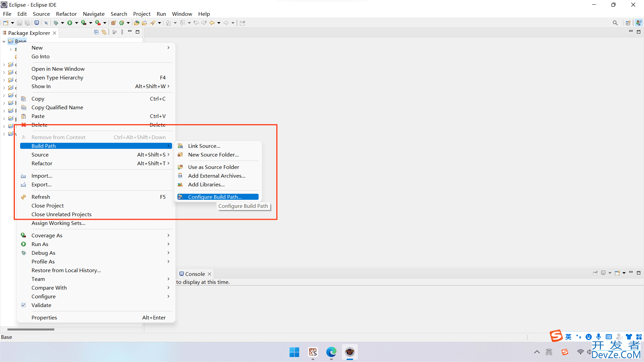Click the Last Edit Location icon

click(196, 23)
